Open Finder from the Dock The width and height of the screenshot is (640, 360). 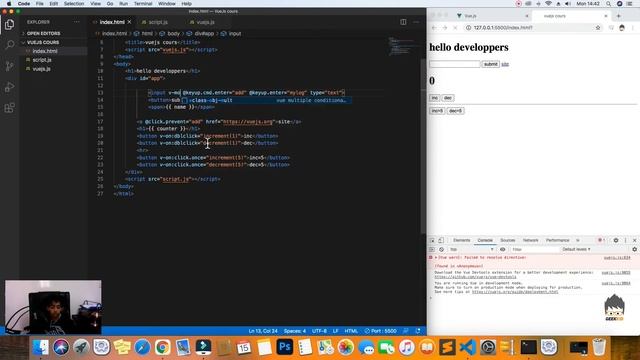pyautogui.click(x=41, y=347)
